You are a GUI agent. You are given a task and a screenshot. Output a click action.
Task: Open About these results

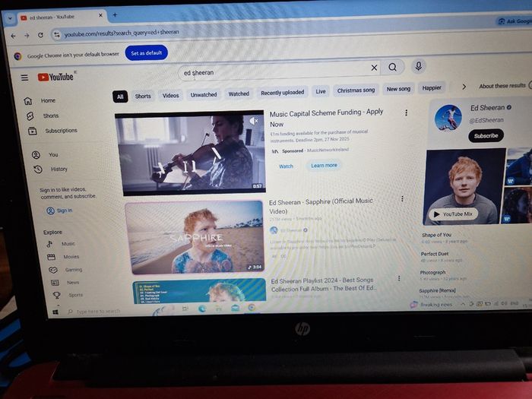(x=502, y=86)
